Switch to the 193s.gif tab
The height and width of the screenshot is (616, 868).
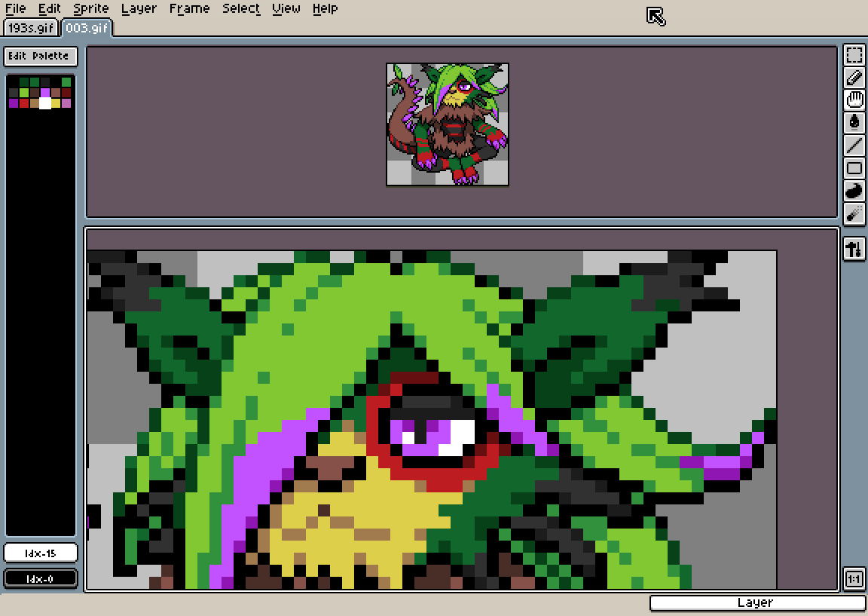click(x=29, y=27)
